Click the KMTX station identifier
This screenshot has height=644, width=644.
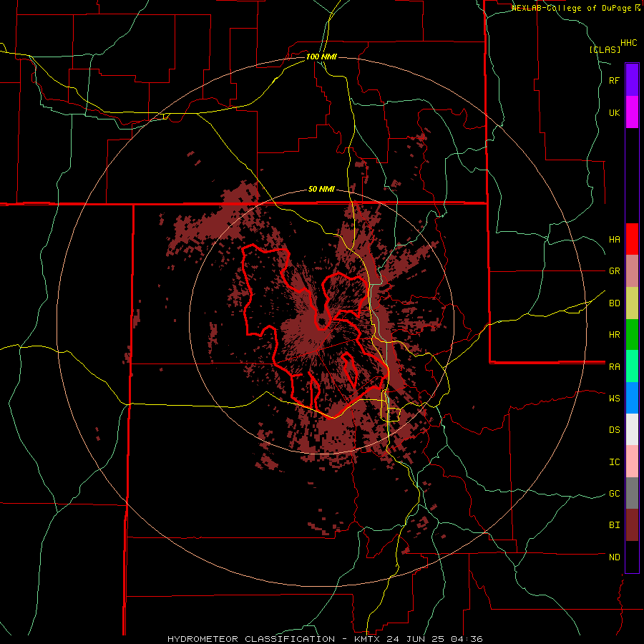pos(367,639)
